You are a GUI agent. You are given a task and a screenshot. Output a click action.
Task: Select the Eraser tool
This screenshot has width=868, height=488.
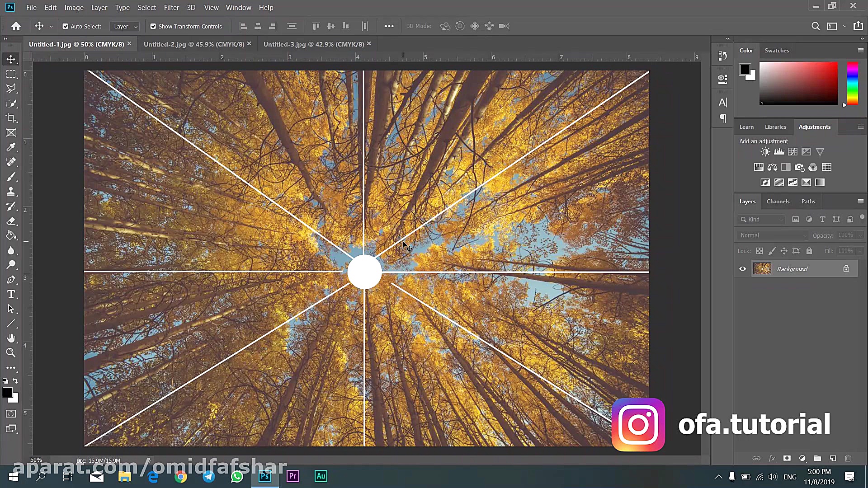(x=11, y=221)
